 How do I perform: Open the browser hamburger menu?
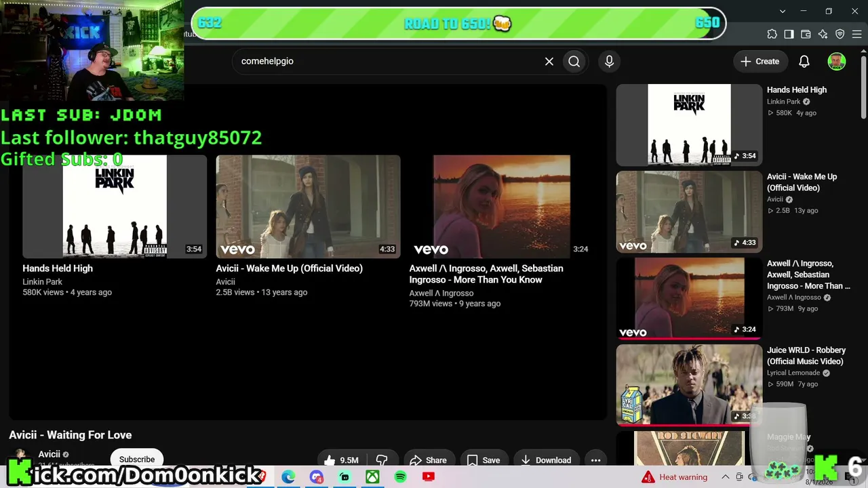click(857, 35)
